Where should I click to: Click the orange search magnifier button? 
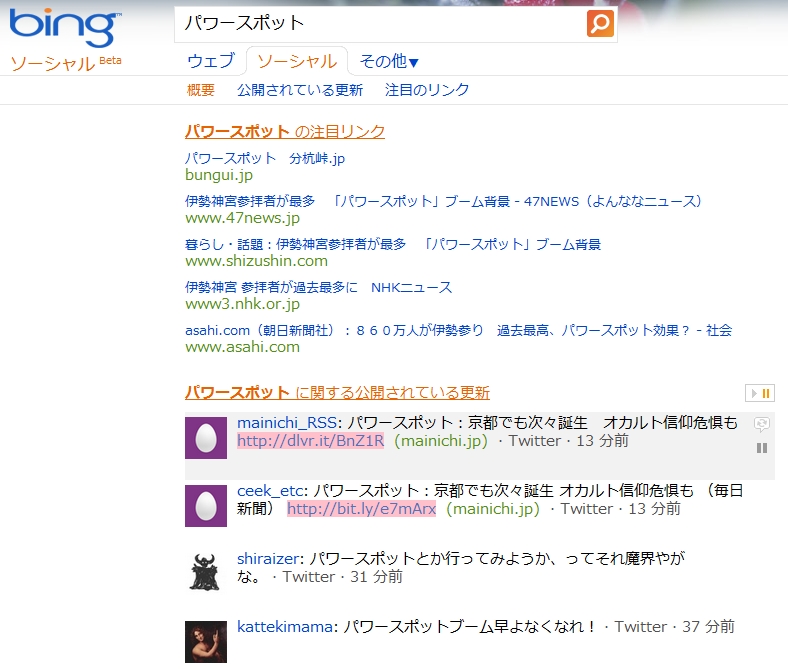pyautogui.click(x=600, y=23)
